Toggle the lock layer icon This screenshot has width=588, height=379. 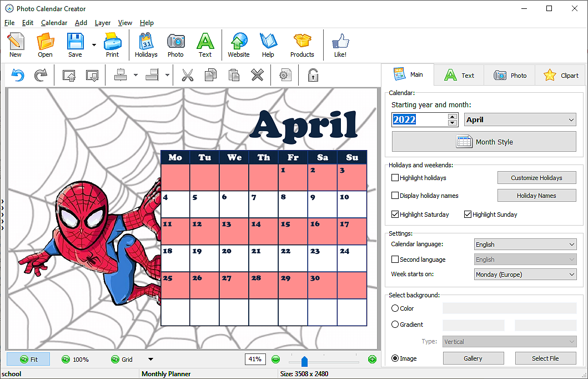313,75
